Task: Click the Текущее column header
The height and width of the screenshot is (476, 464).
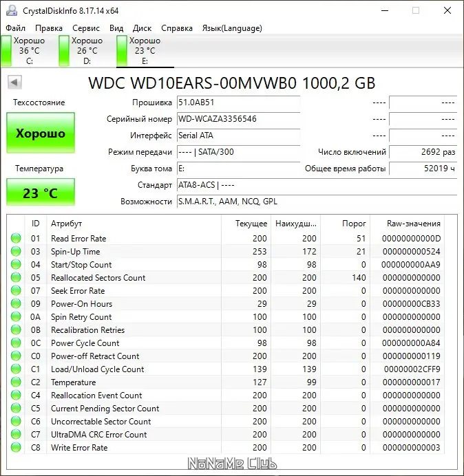Action: click(x=246, y=224)
